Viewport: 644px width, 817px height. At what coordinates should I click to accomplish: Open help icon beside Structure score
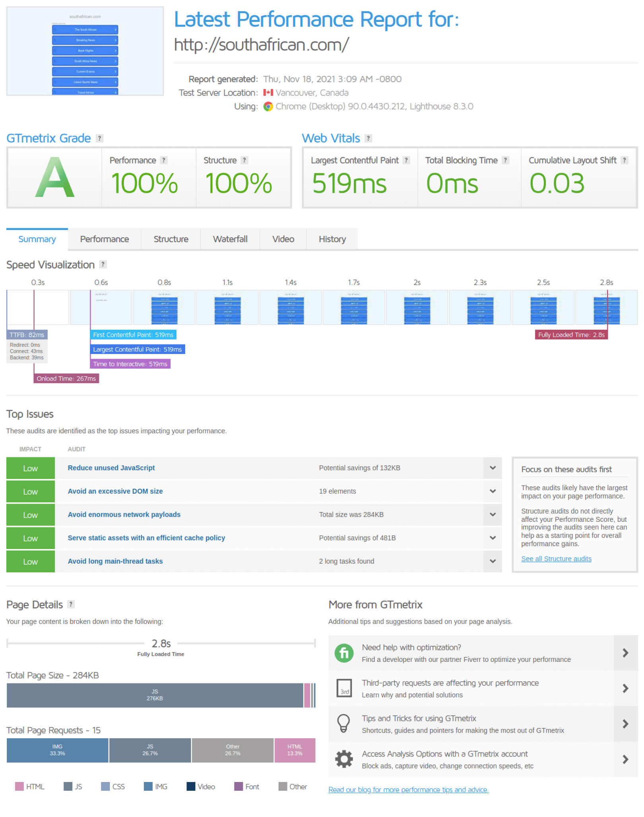coord(244,160)
